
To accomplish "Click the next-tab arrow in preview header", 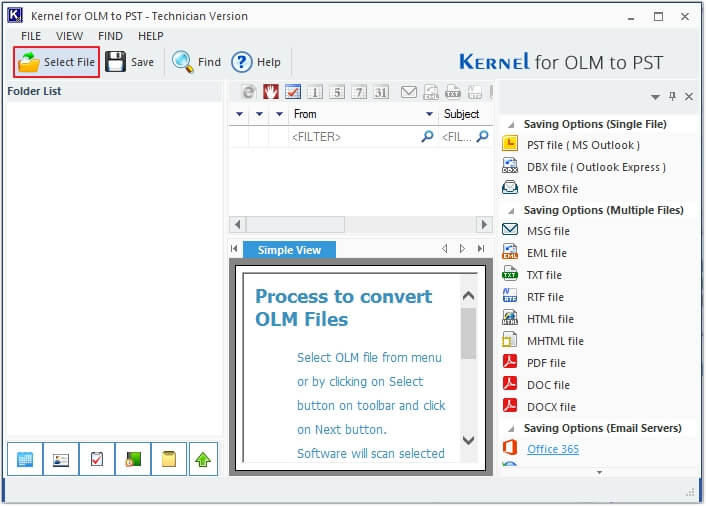I will pyautogui.click(x=462, y=248).
